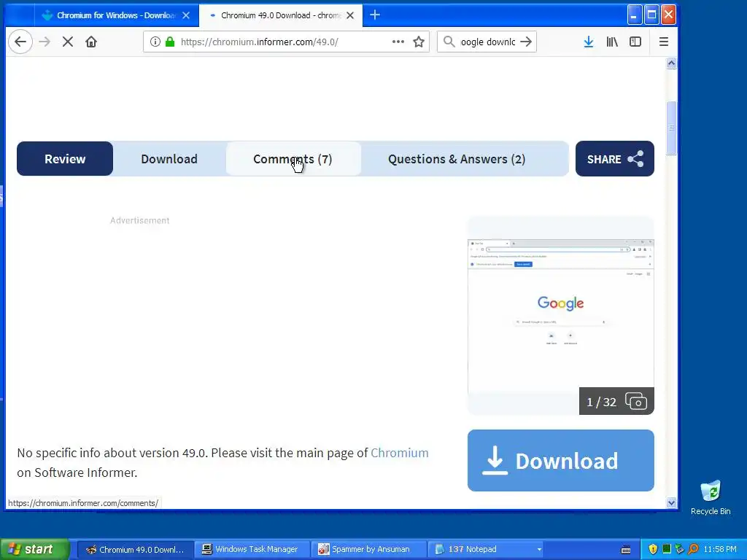Image resolution: width=747 pixels, height=560 pixels.
Task: Open the Firefox downloads arrow
Action: pyautogui.click(x=589, y=42)
